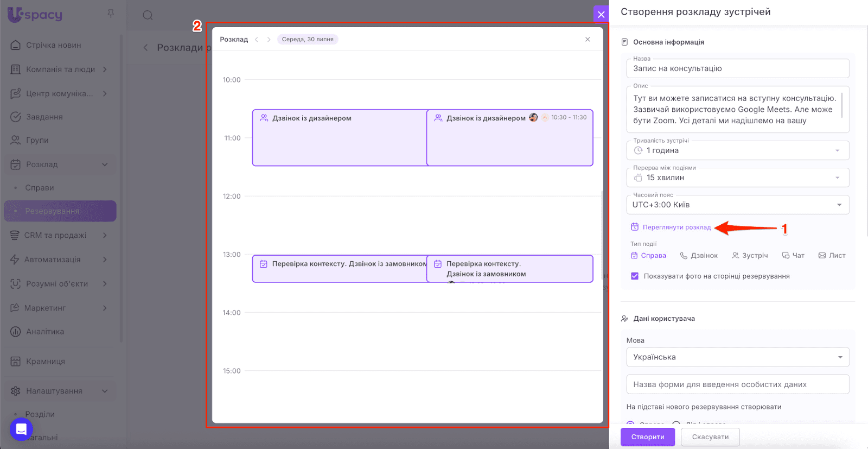Image resolution: width=868 pixels, height=449 pixels.
Task: Open the Часовий пояс dropdown
Action: coord(738,205)
